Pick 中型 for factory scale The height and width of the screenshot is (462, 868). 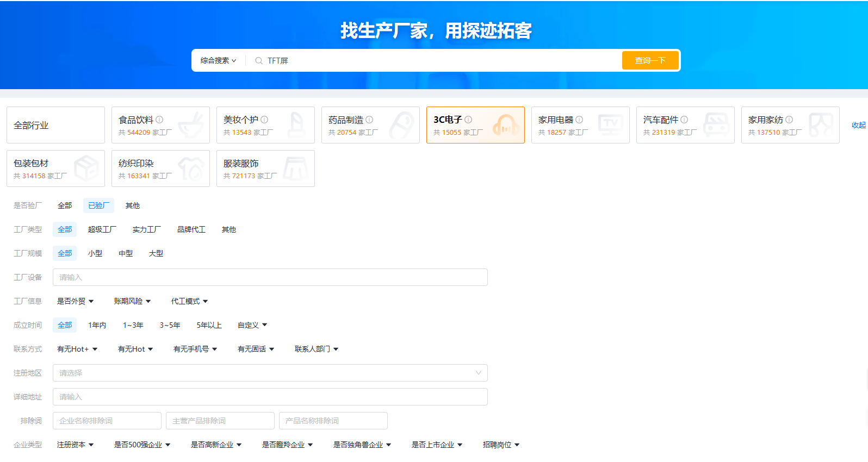(x=126, y=253)
